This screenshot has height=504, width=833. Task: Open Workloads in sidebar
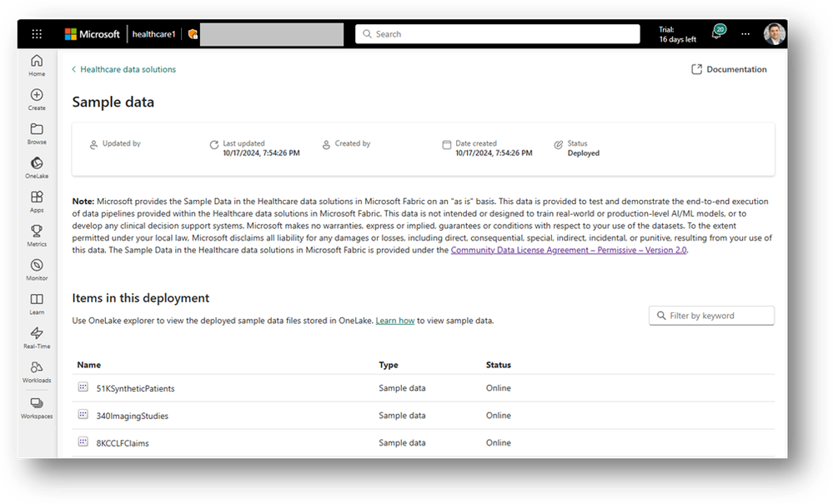pyautogui.click(x=37, y=372)
